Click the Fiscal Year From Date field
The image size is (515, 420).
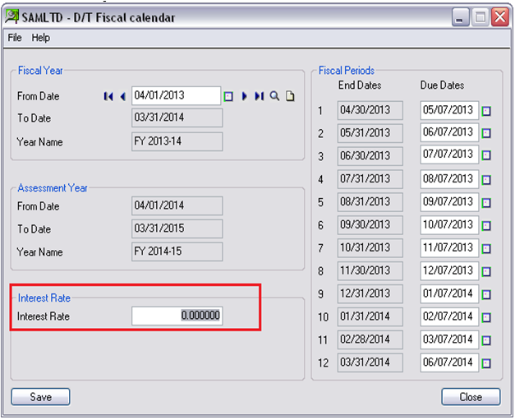(x=177, y=95)
